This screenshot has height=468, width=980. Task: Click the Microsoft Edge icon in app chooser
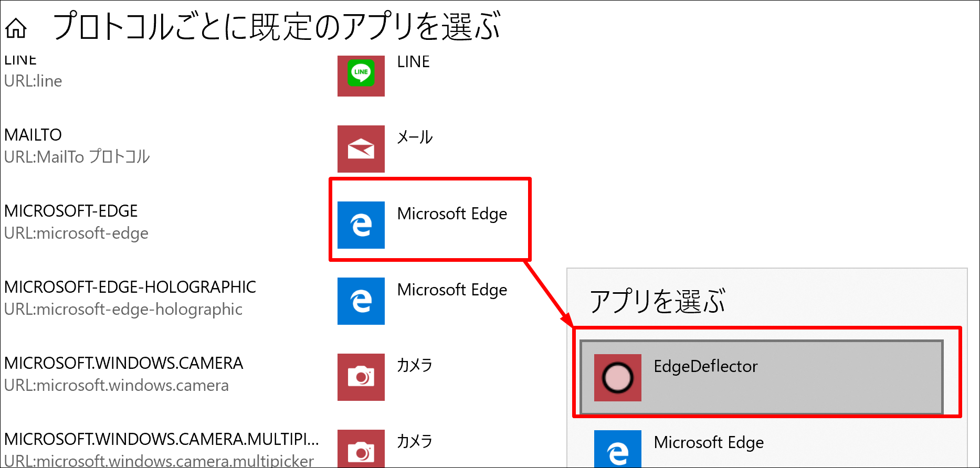click(618, 449)
